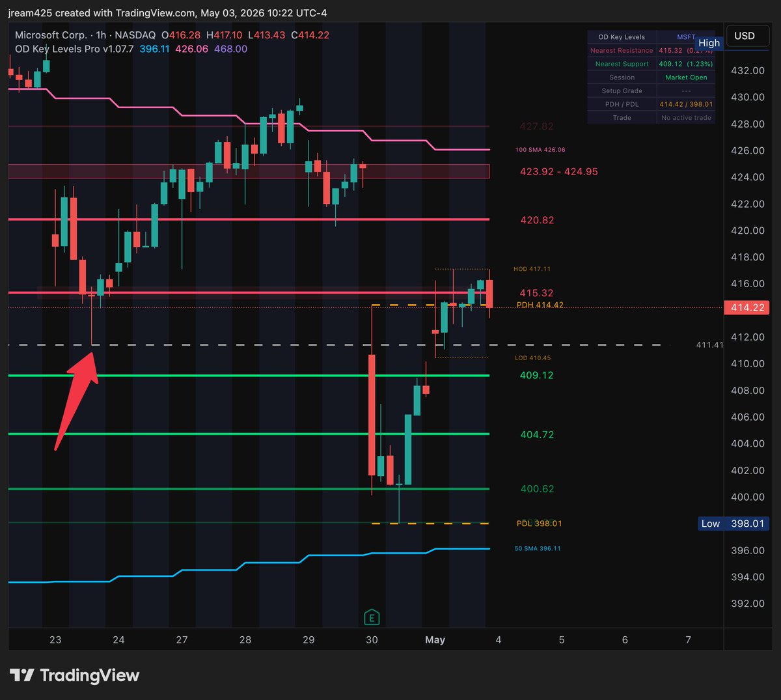Click the 'May' label on time axis

tap(435, 640)
